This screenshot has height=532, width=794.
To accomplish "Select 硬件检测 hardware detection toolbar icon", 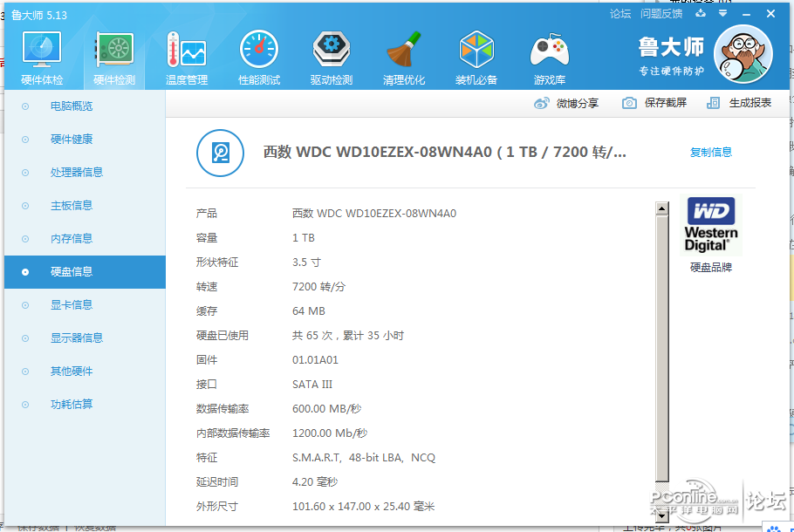I will [114, 58].
